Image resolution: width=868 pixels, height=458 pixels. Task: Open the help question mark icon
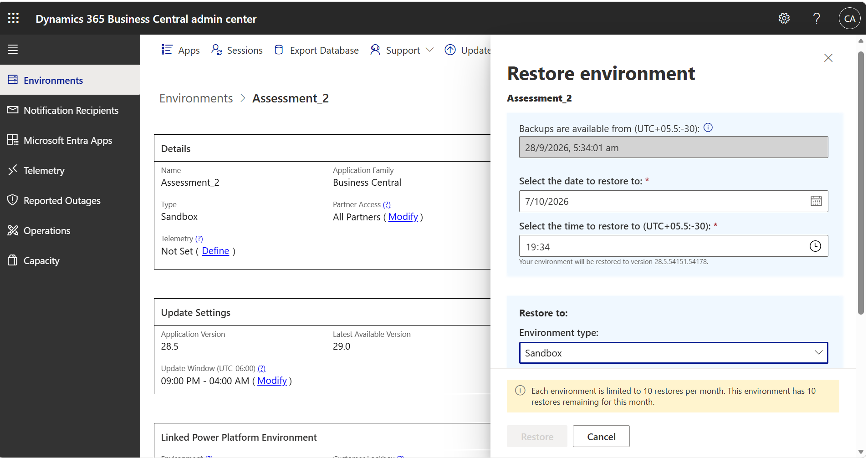[817, 18]
